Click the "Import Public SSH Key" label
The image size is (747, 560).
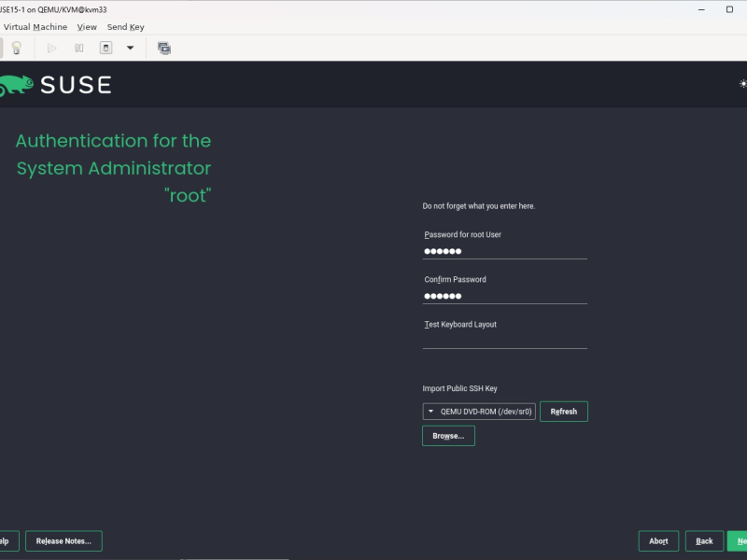pos(459,388)
